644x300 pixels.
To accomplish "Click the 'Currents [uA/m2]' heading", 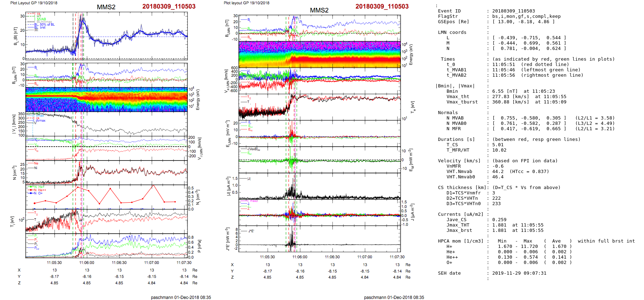I will click(x=461, y=214).
